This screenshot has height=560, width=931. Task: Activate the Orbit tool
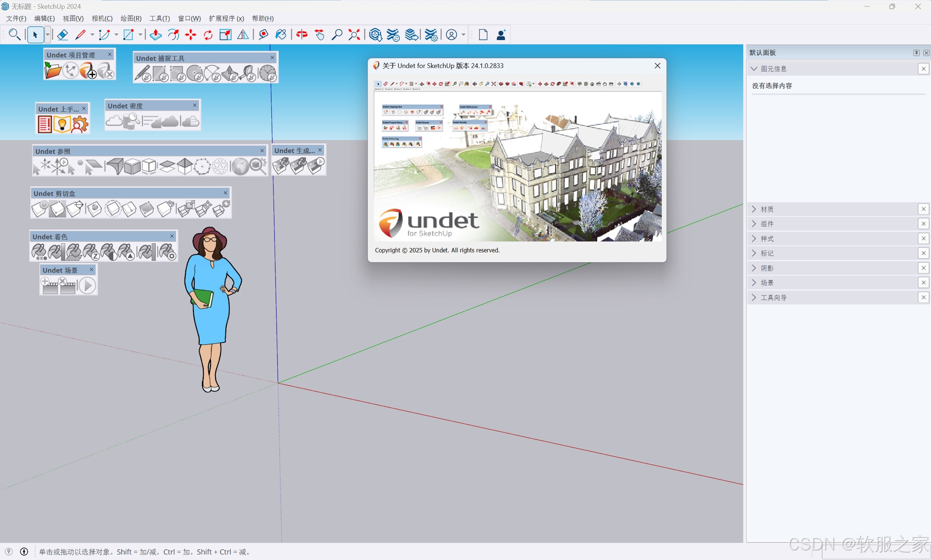[302, 35]
